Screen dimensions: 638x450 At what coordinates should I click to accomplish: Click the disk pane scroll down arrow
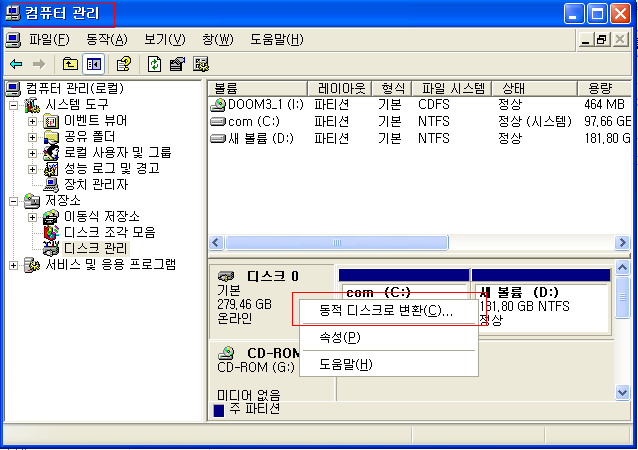point(623,393)
